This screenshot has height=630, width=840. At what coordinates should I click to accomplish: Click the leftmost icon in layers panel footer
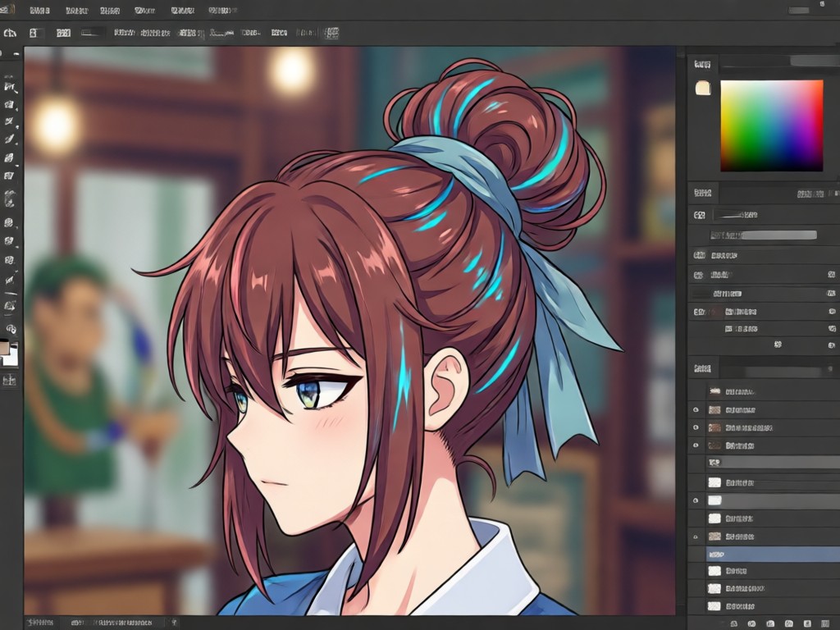pos(734,623)
